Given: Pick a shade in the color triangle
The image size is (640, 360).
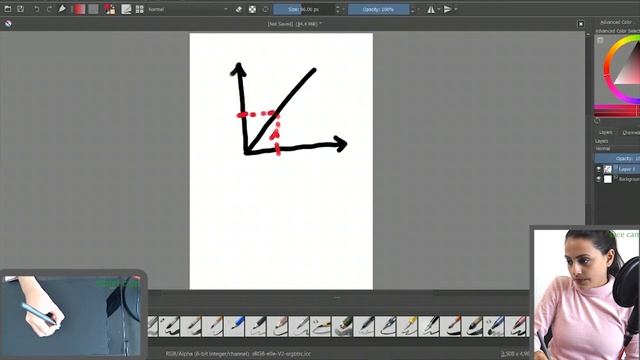Looking at the screenshot, I should (x=631, y=71).
